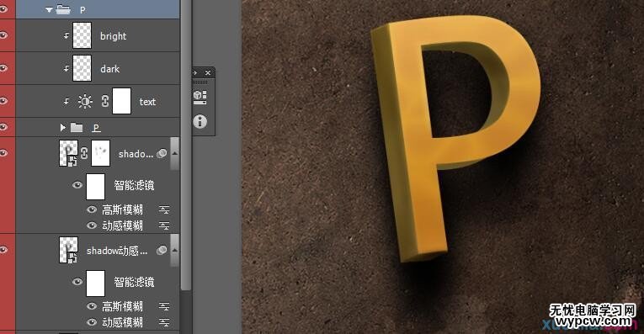Collapse filters of the shado... layer
Viewport: 644px width, 334px height.
(174, 153)
